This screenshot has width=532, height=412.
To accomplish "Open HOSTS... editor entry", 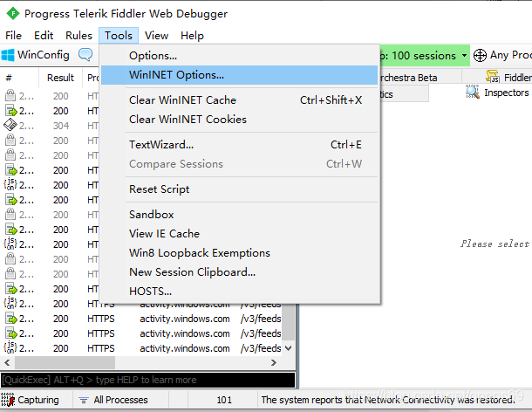I will (240, 292).
